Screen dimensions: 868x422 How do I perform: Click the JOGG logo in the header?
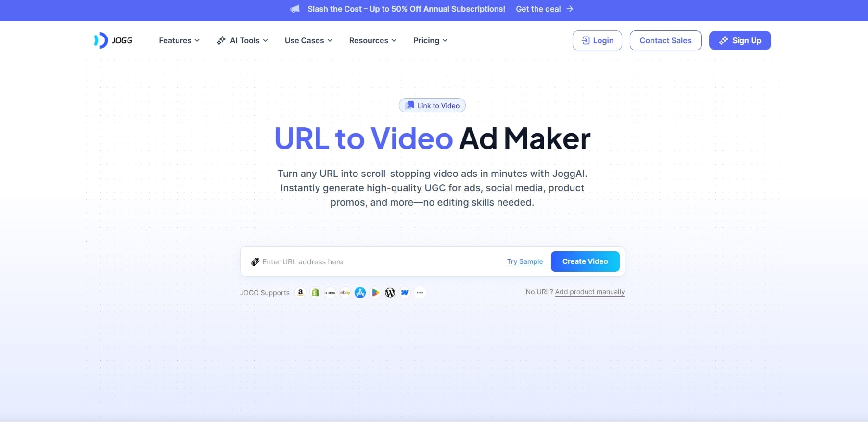[x=113, y=40]
